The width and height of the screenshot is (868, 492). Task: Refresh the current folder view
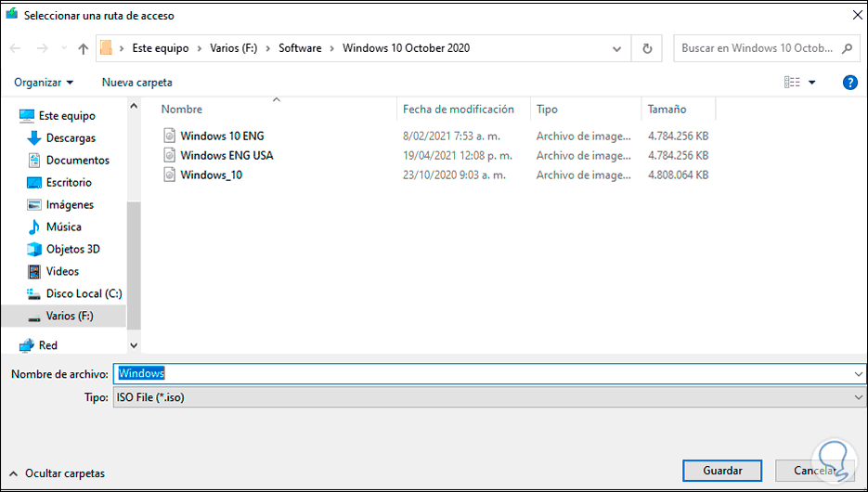[647, 48]
